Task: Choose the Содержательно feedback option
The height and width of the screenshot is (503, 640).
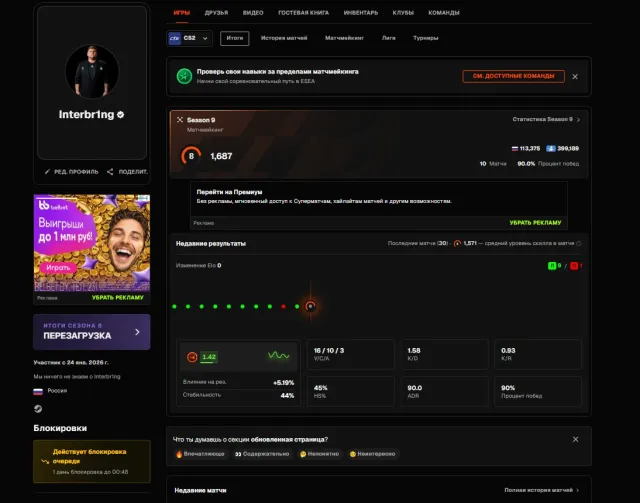Action: pyautogui.click(x=262, y=454)
